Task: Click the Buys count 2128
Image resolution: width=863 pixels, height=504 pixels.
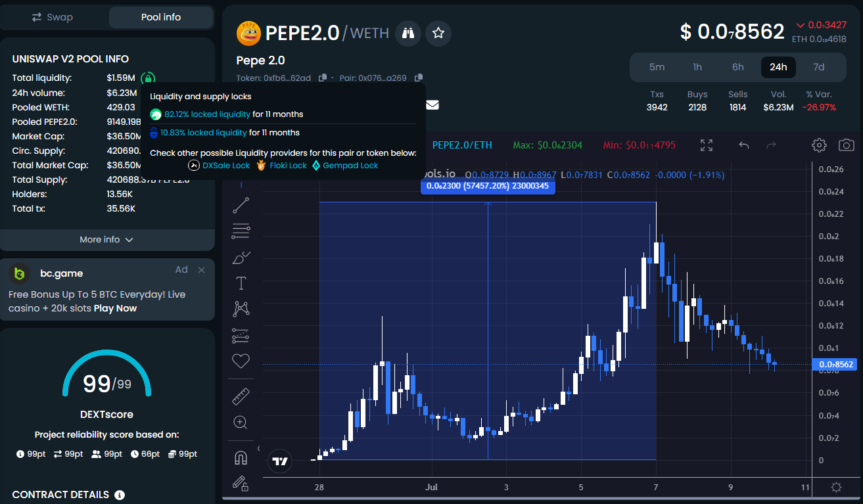Action: coord(697,107)
